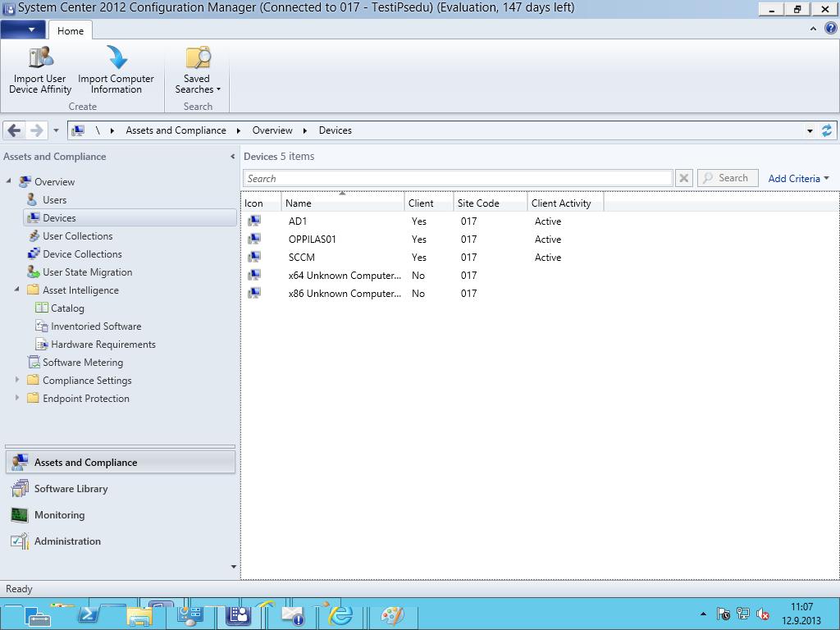Collapse the Asset Intelligence folder
The image size is (840, 630).
pos(16,290)
